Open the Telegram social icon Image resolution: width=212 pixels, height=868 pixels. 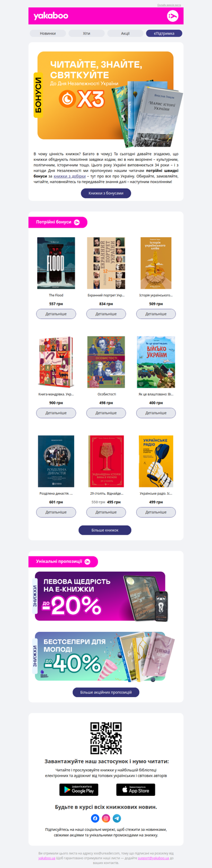(117, 818)
